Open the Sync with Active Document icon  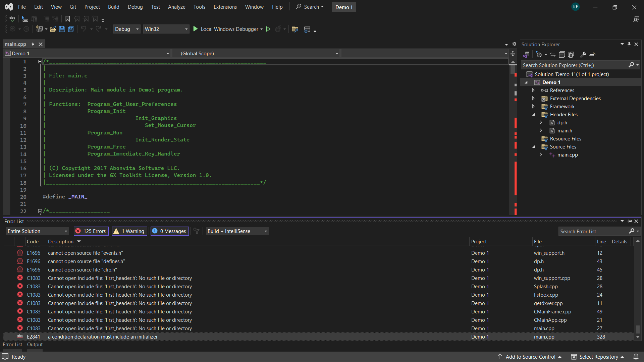[x=553, y=54]
